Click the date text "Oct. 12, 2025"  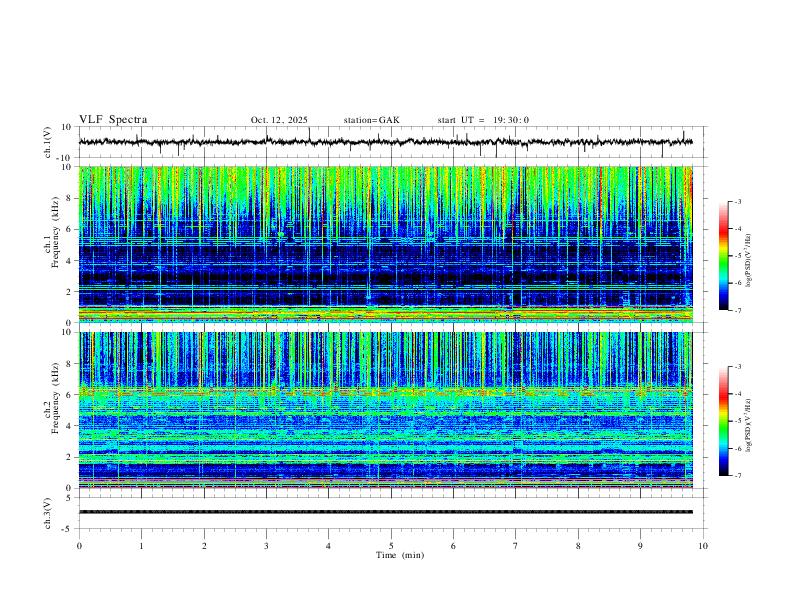click(x=279, y=120)
